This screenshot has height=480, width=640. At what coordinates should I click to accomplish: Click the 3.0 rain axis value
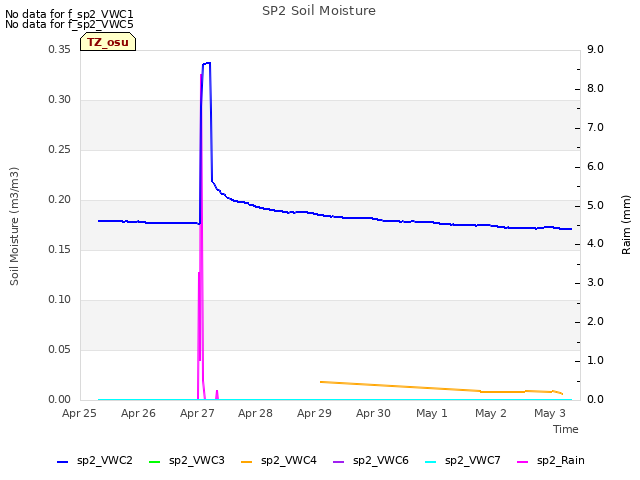[x=596, y=282]
